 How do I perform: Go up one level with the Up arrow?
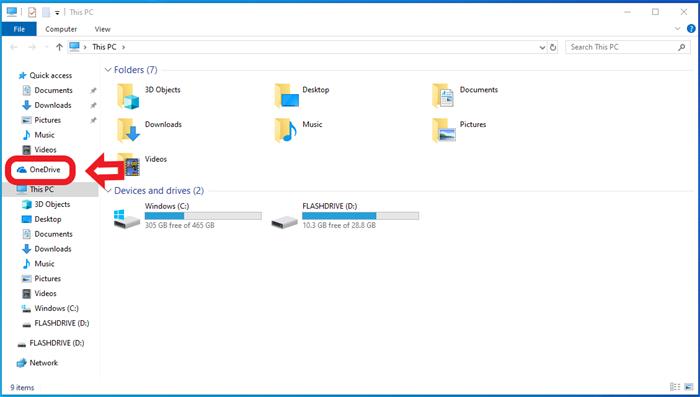tap(59, 47)
